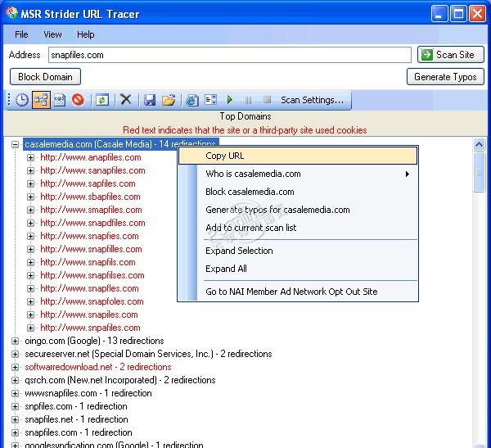Select http://www.snapiles.com entry
The width and height of the screenshot is (491, 448).
point(89,315)
